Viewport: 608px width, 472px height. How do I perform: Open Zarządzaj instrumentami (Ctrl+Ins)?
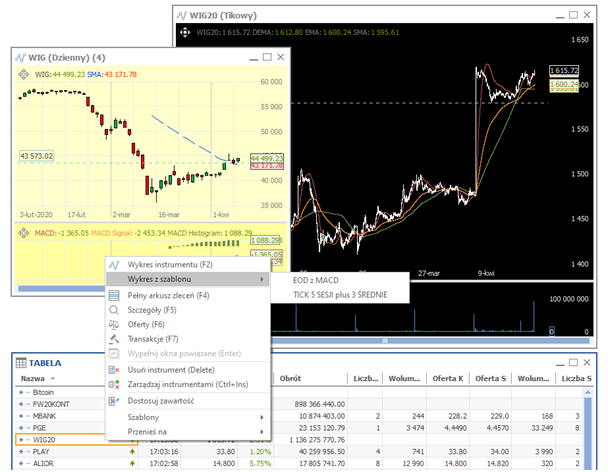[188, 384]
